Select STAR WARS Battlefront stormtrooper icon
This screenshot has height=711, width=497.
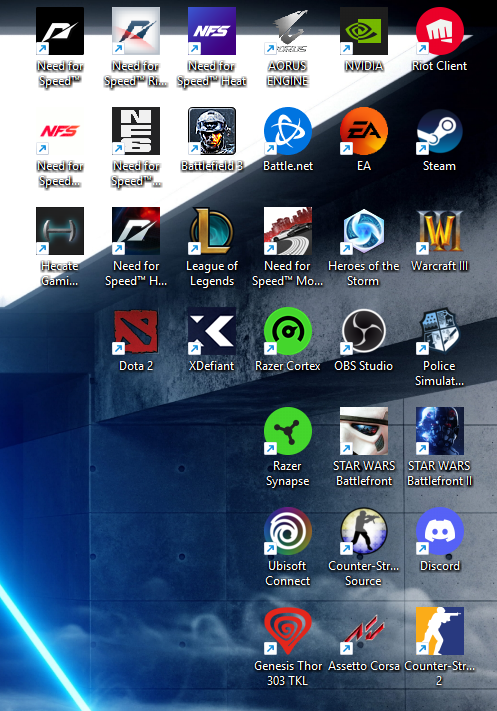click(x=364, y=431)
